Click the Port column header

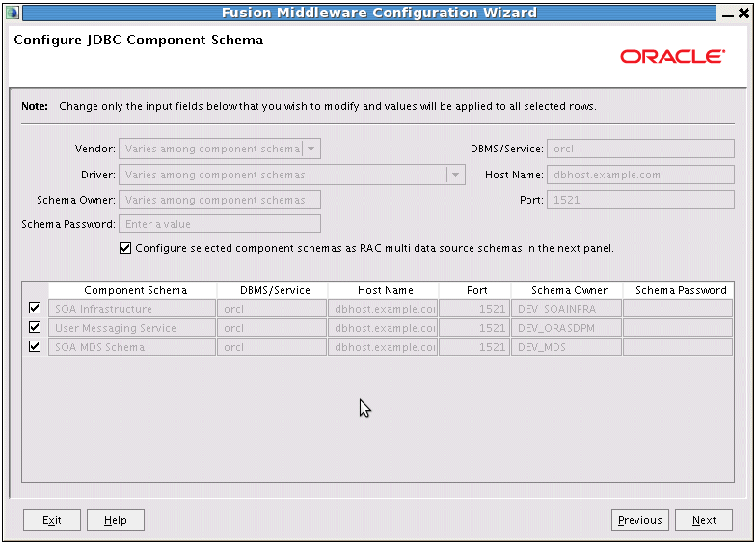[x=474, y=290]
